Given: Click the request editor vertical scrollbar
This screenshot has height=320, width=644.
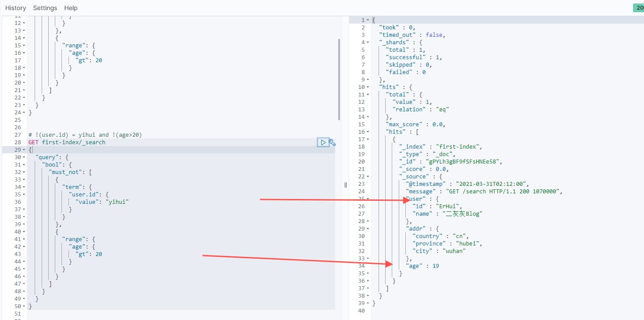Looking at the screenshot, I should click(x=339, y=79).
